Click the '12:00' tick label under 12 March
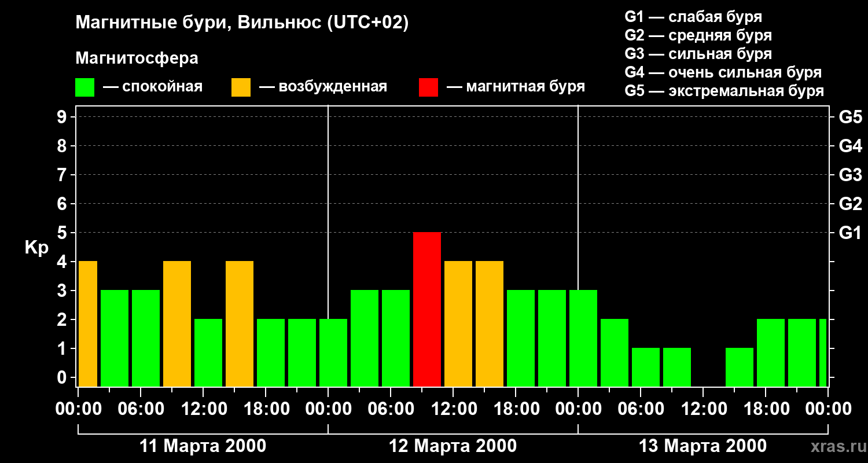The width and height of the screenshot is (868, 463). coord(453,409)
